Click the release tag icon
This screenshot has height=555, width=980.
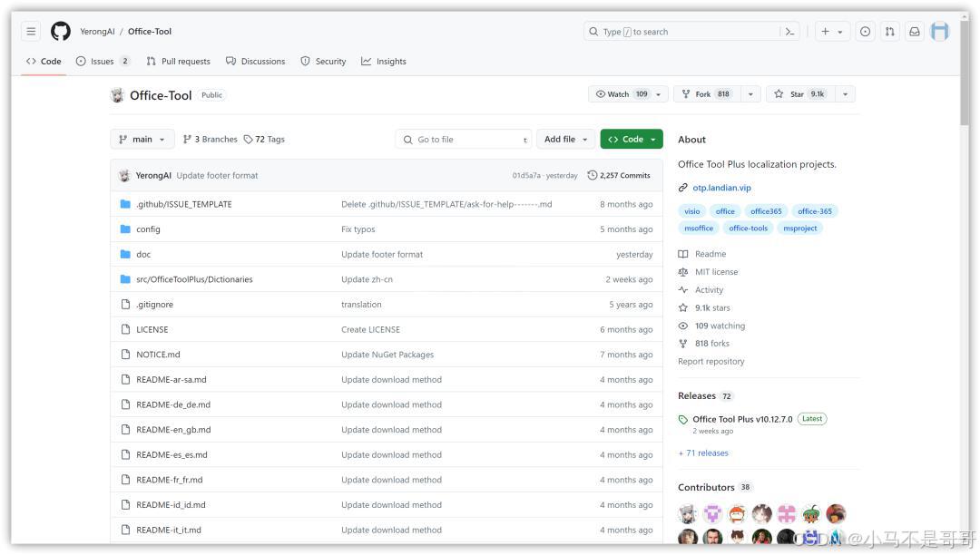tap(683, 420)
